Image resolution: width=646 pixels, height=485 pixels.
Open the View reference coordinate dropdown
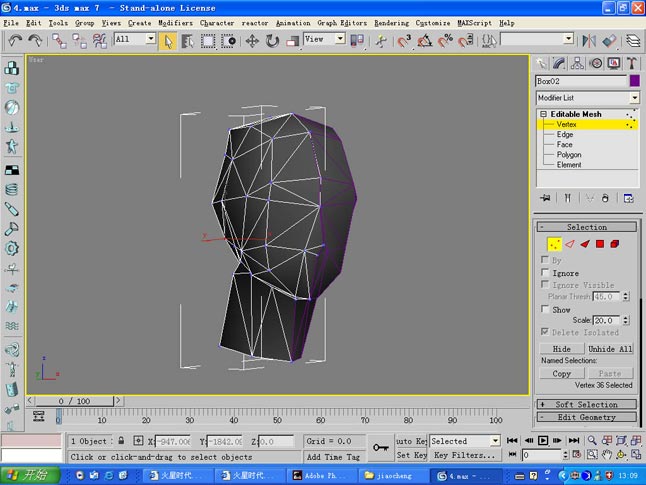pyautogui.click(x=340, y=39)
